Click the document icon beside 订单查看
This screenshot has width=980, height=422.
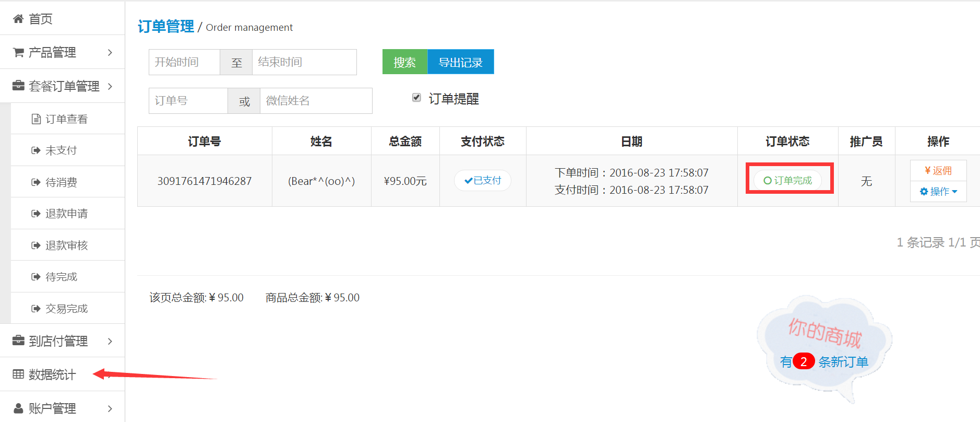click(36, 119)
